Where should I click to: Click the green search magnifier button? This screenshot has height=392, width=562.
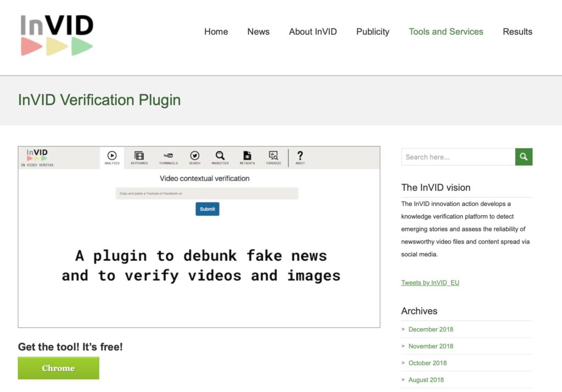(x=524, y=157)
